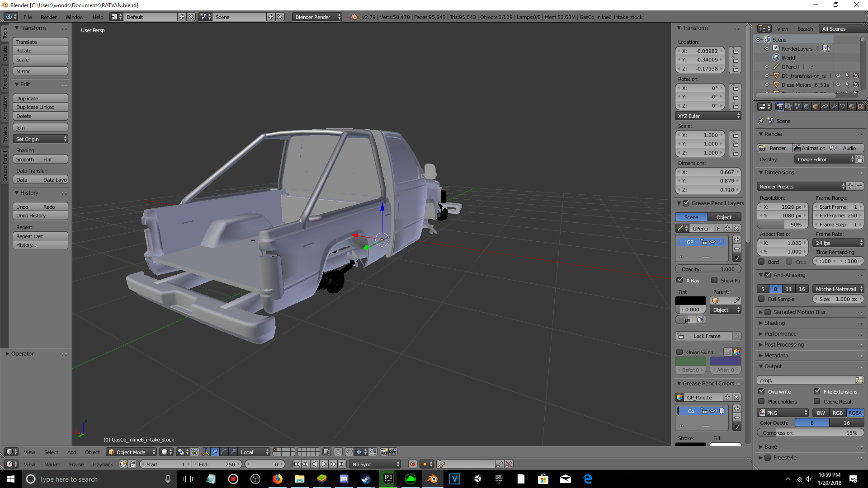
Task: Jump to the timeline's first frame
Action: 297,464
